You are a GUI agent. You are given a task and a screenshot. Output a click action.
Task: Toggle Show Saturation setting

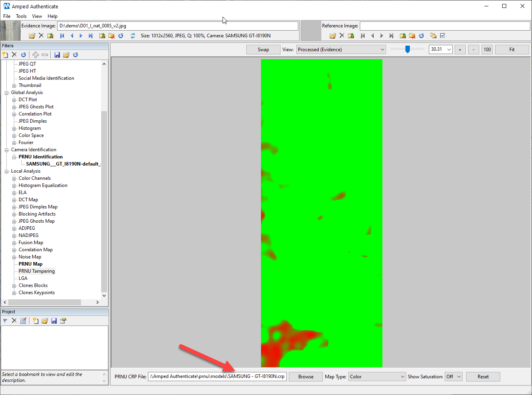tap(453, 376)
